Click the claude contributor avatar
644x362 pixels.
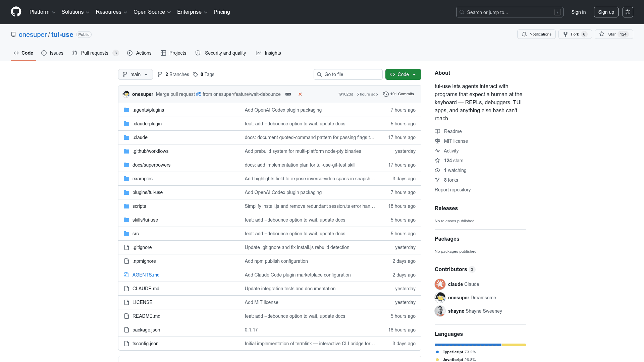click(x=440, y=284)
